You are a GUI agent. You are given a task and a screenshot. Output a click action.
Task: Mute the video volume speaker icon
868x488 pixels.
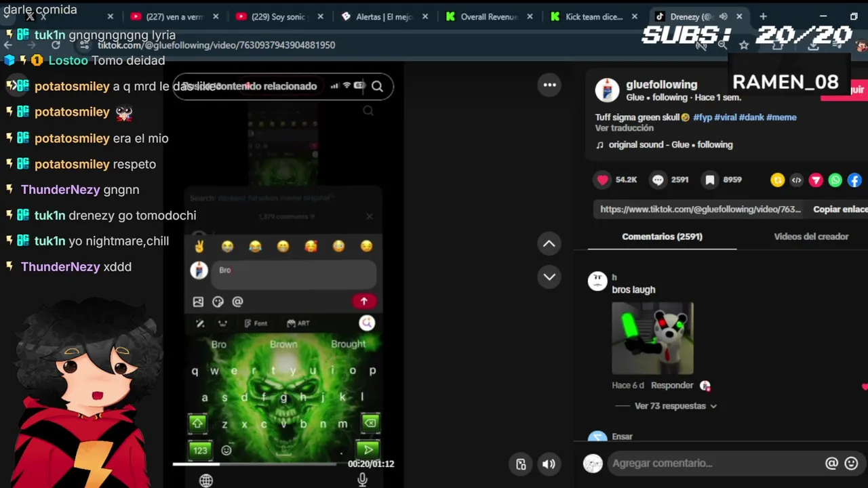pyautogui.click(x=549, y=464)
